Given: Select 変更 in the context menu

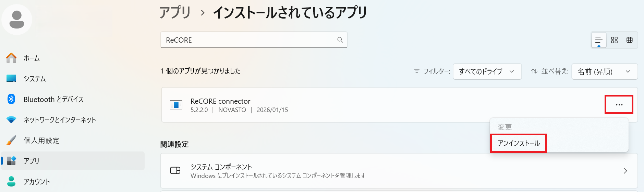Looking at the screenshot, I should tap(505, 127).
